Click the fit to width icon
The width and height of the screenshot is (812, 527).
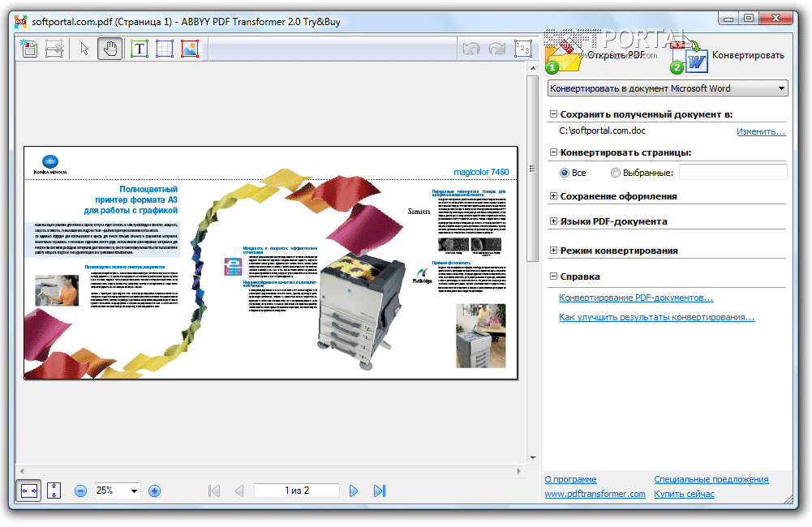pos(29,491)
